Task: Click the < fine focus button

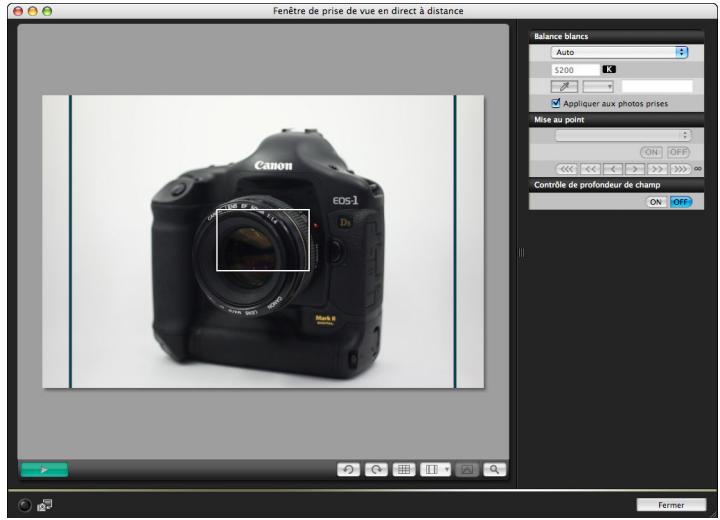Action: [x=613, y=169]
